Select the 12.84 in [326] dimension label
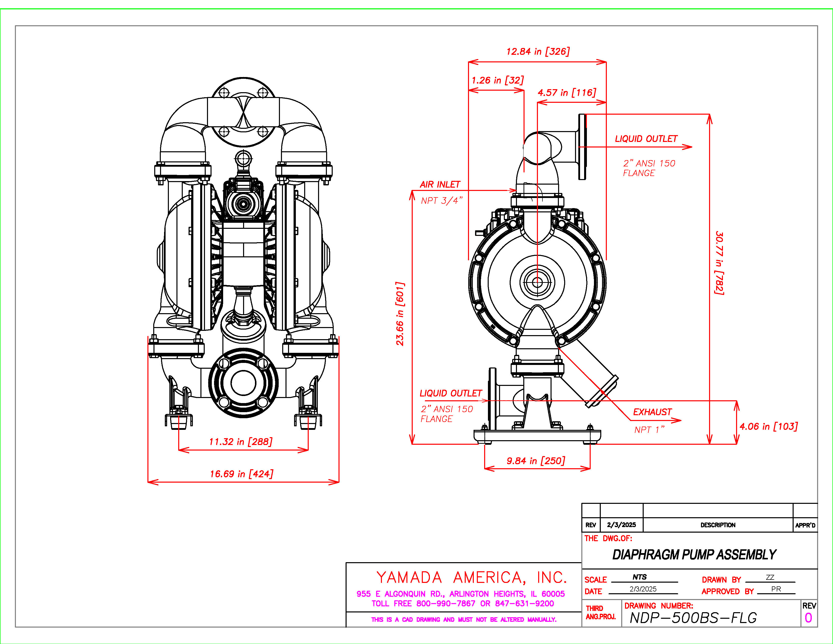This screenshot has height=644, width=833. [538, 52]
